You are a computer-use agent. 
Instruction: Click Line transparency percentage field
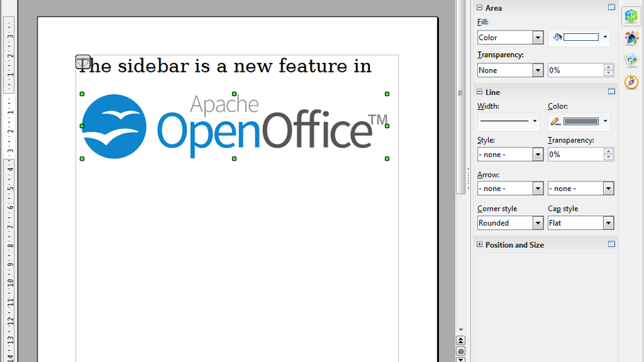[x=576, y=154]
